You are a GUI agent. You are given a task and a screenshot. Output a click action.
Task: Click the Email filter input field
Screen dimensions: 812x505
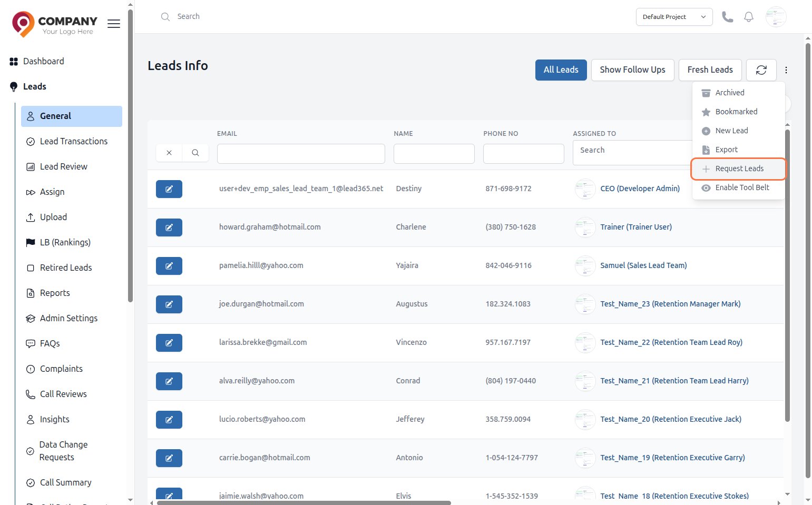[301, 154]
